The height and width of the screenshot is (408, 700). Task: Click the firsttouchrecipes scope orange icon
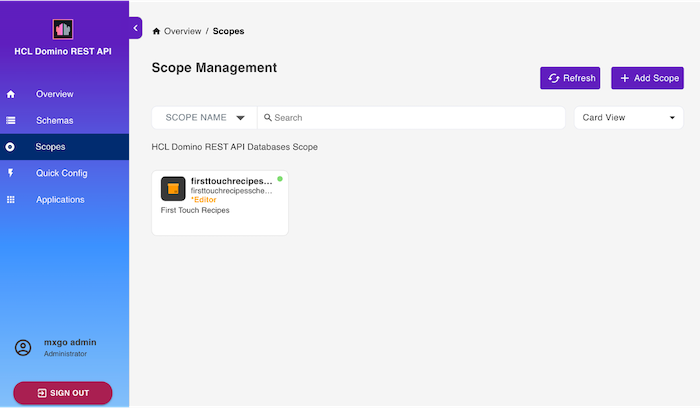click(173, 189)
